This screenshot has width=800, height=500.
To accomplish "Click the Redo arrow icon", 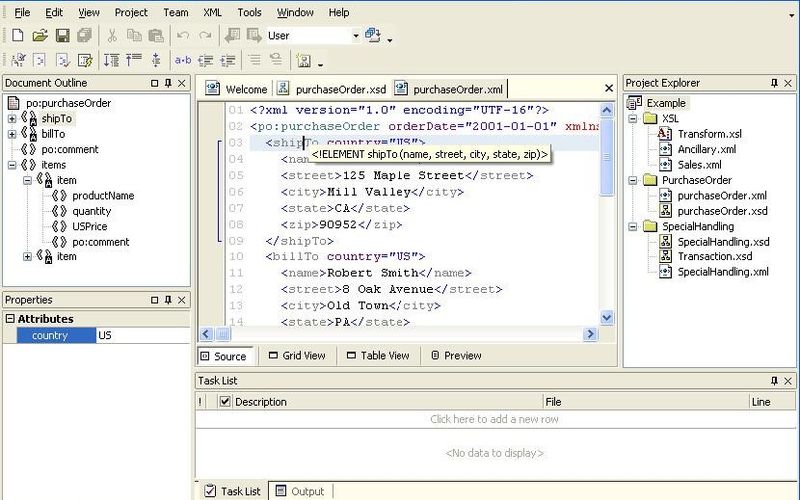I will pyautogui.click(x=205, y=35).
